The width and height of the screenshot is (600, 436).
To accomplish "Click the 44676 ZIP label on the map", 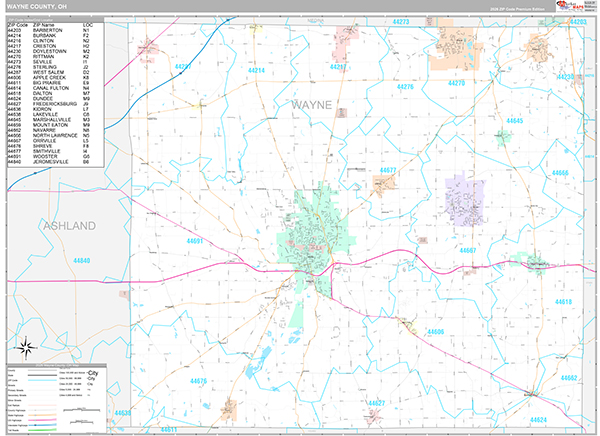I will [x=198, y=381].
